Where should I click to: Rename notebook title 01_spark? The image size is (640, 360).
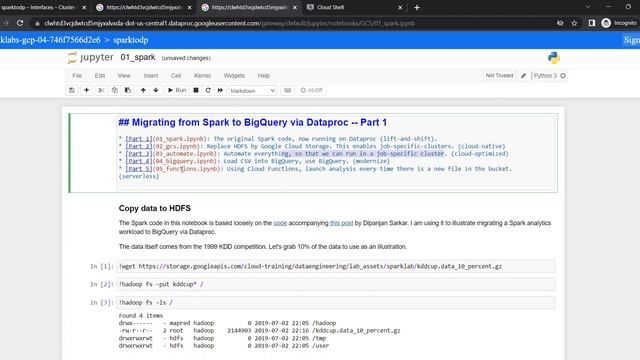[138, 58]
